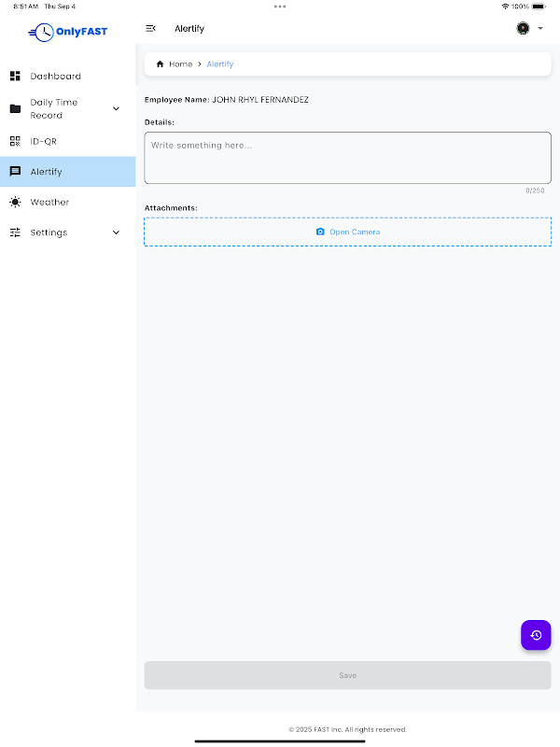Click the user profile avatar
Image resolution: width=560 pixels, height=747 pixels.
(x=523, y=29)
